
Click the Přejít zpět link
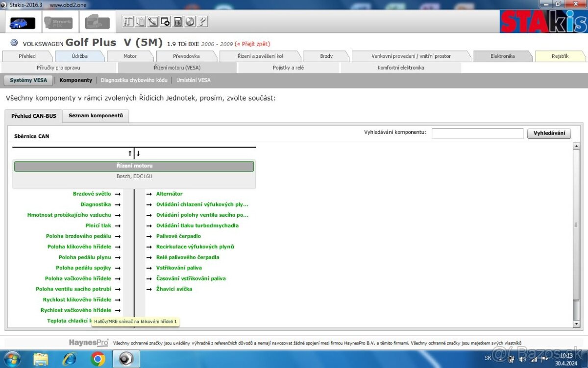pos(252,44)
